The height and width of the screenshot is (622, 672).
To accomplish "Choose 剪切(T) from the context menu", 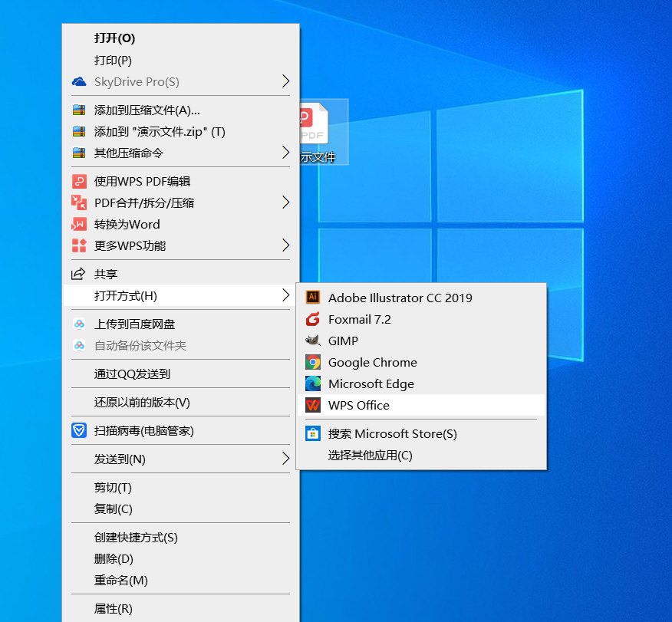I will (180, 488).
